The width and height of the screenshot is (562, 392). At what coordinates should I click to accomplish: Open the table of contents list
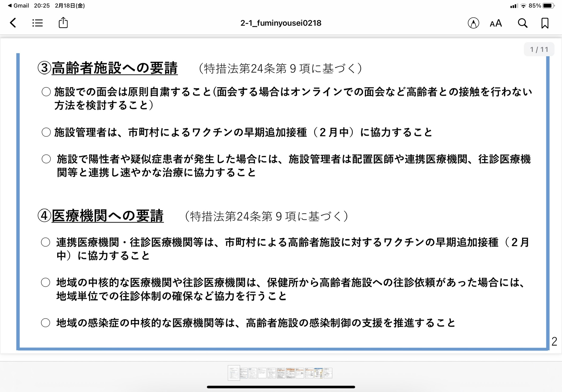(x=37, y=23)
